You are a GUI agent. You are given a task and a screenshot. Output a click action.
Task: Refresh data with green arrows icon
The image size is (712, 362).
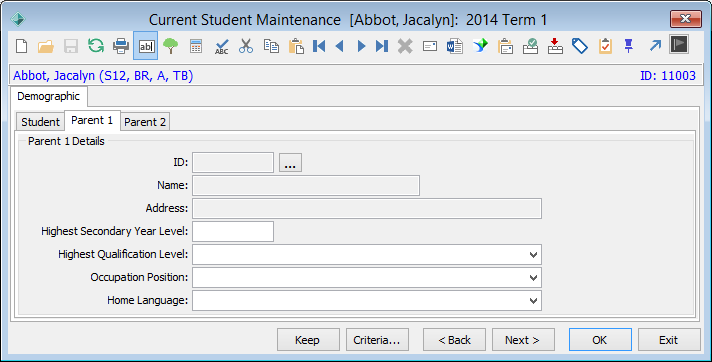96,45
